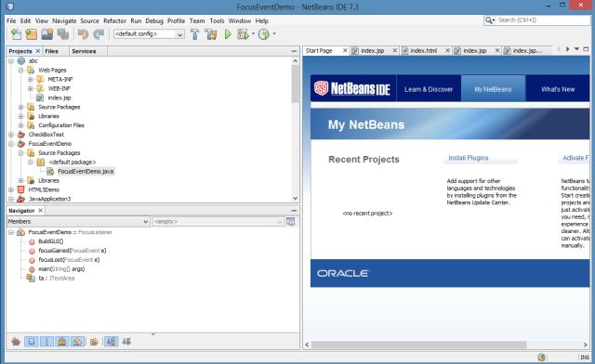Open the default config dropdown
This screenshot has height=364, width=595.
pos(149,34)
